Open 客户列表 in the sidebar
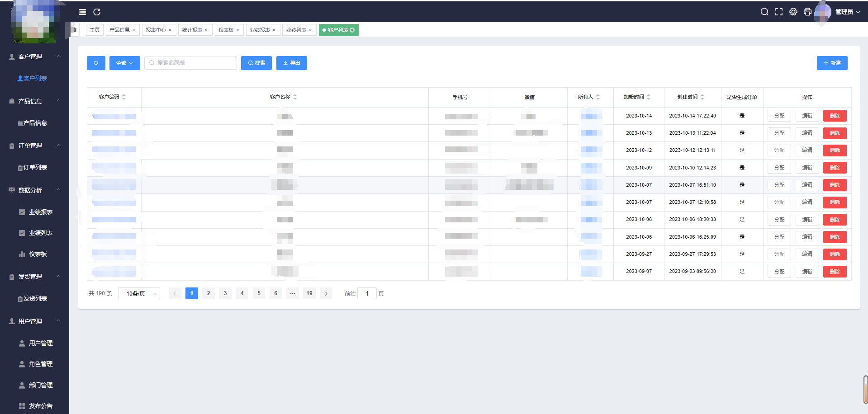The height and width of the screenshot is (414, 868). (x=32, y=78)
